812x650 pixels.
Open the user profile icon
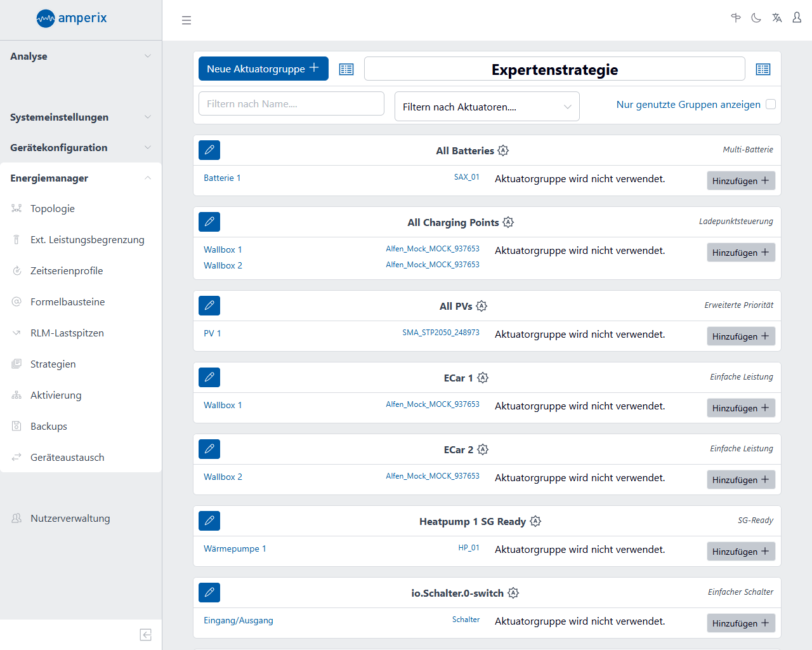coord(797,18)
